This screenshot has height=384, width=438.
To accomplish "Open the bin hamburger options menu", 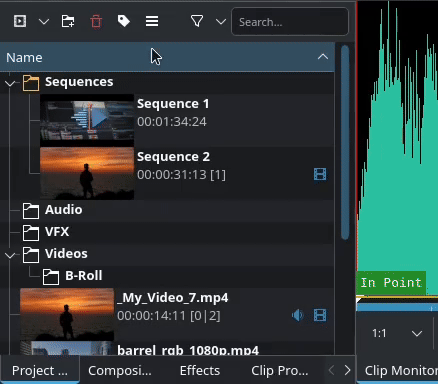I will coord(152,22).
